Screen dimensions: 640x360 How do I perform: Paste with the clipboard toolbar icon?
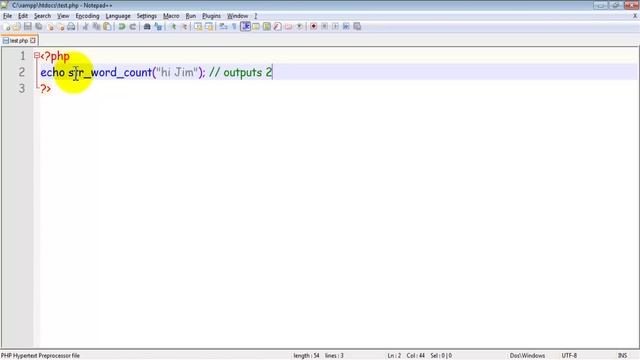(x=107, y=27)
